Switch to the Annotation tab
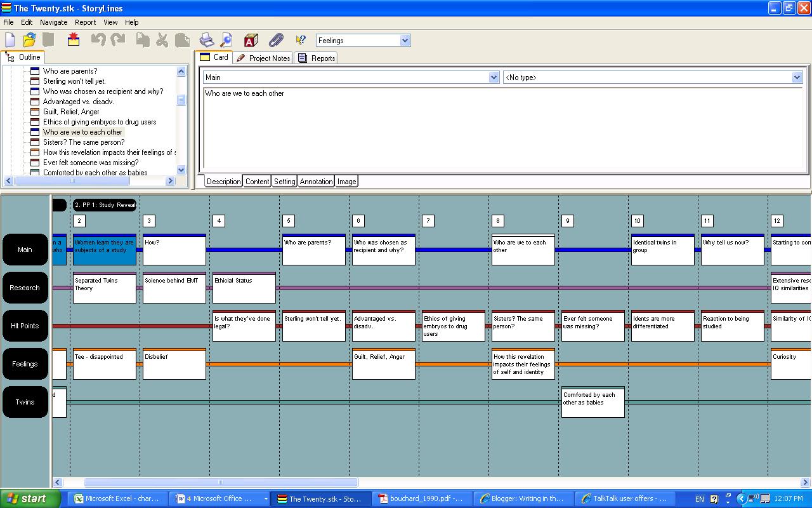 point(316,182)
